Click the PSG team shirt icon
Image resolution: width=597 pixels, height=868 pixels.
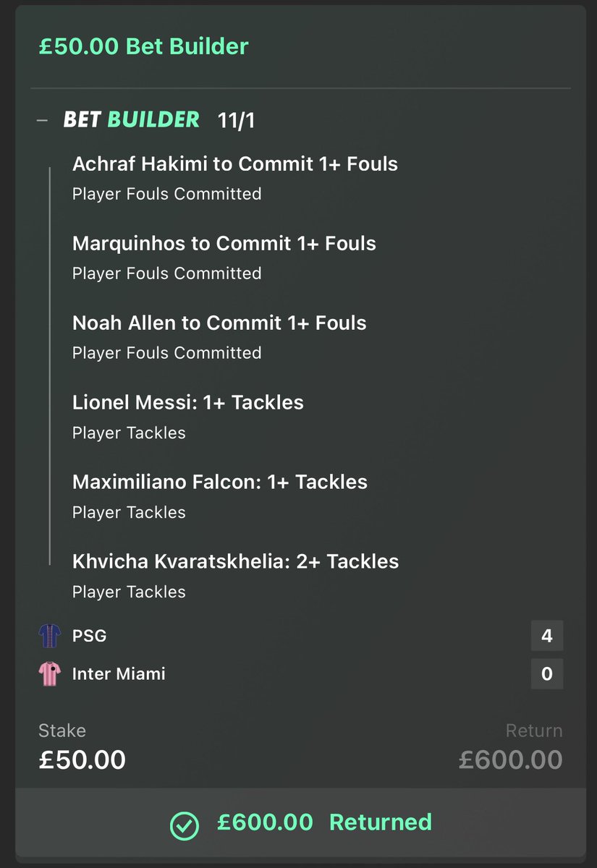point(50,636)
